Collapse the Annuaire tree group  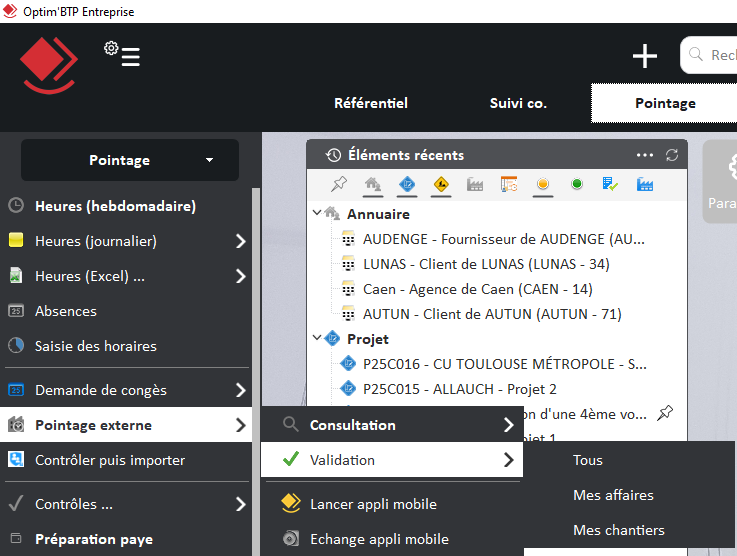(x=317, y=213)
